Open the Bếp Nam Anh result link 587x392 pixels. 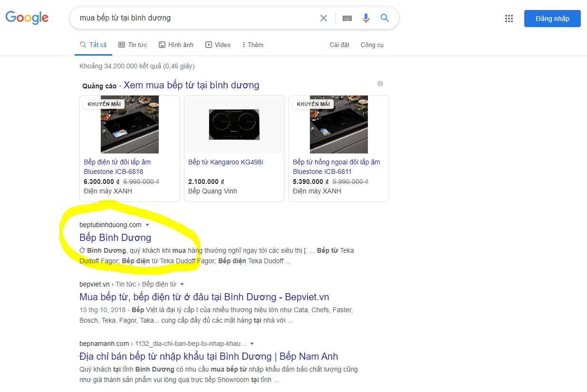point(209,356)
